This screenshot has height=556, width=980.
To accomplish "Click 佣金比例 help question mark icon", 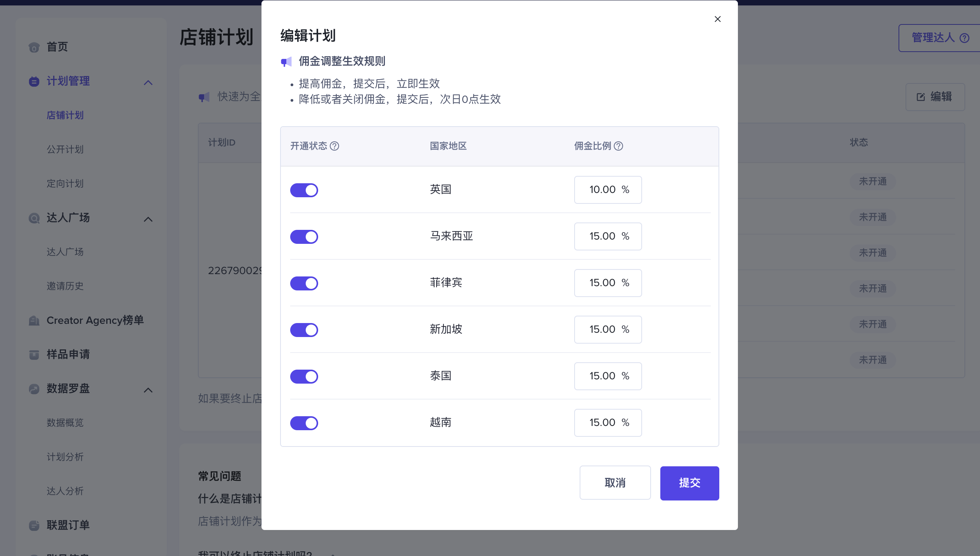I will click(x=621, y=146).
